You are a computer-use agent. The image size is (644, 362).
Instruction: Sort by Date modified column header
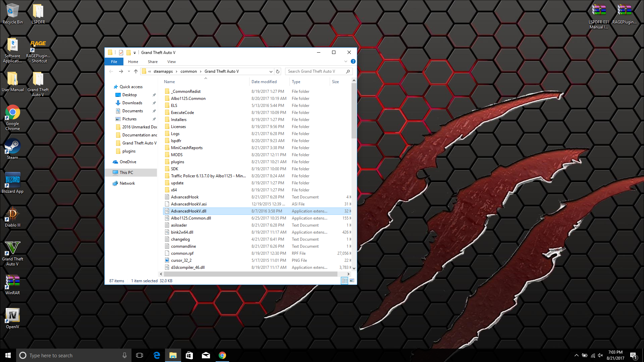click(x=264, y=82)
